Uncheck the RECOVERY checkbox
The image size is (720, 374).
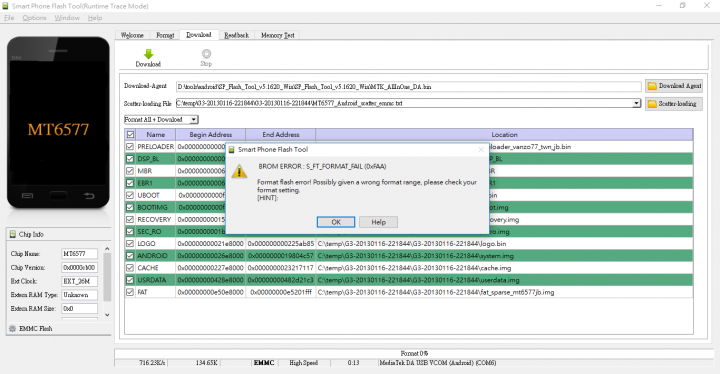130,220
